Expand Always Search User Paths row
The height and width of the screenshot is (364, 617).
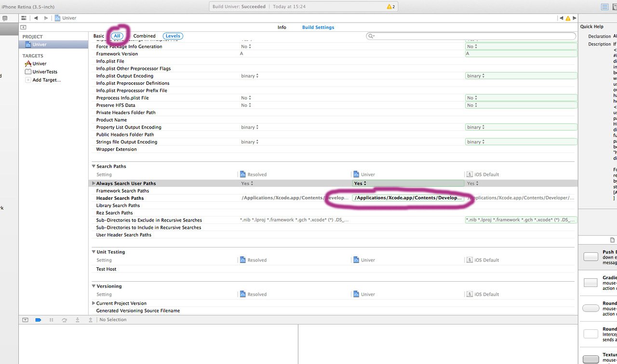coord(94,183)
